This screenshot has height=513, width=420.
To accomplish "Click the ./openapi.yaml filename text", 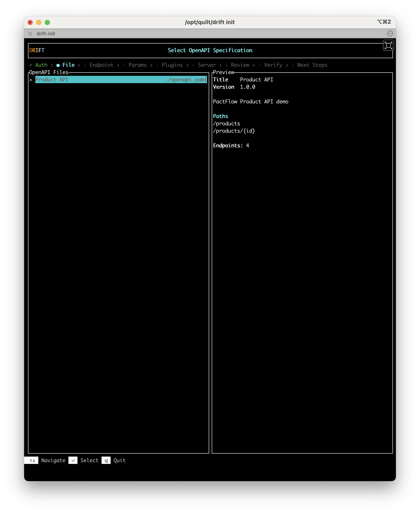I will coord(185,79).
